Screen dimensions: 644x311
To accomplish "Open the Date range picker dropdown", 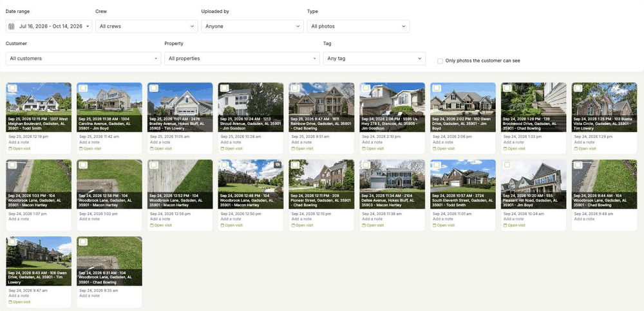I will [49, 26].
